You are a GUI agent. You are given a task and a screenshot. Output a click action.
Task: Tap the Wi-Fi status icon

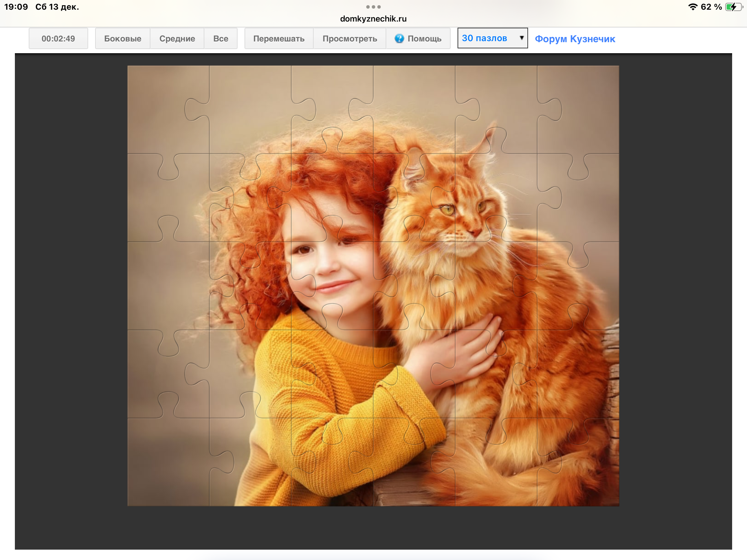(x=693, y=7)
